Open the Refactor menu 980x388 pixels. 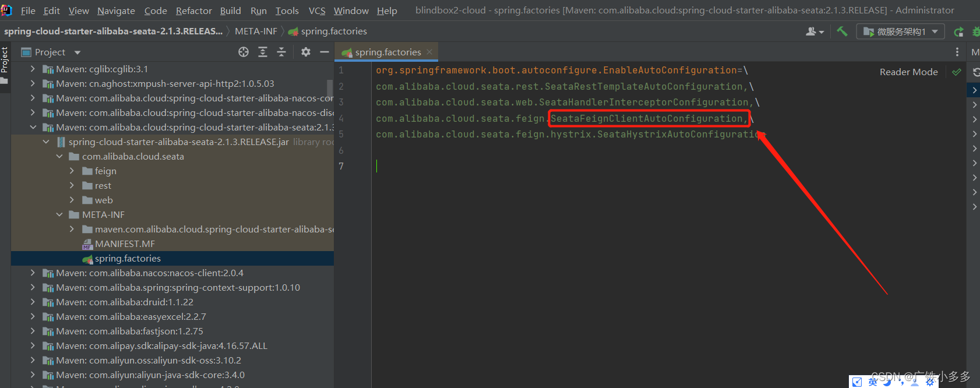(x=194, y=10)
